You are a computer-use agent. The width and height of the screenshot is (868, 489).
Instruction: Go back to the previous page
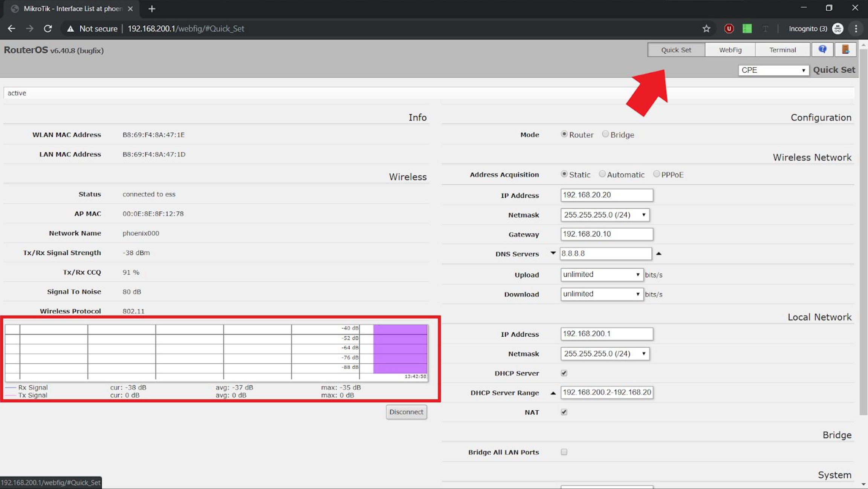(11, 29)
